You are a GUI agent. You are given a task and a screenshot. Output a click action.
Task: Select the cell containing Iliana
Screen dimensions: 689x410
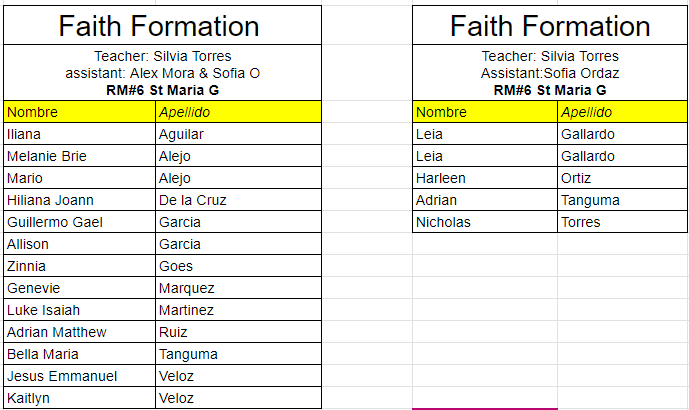tap(79, 134)
